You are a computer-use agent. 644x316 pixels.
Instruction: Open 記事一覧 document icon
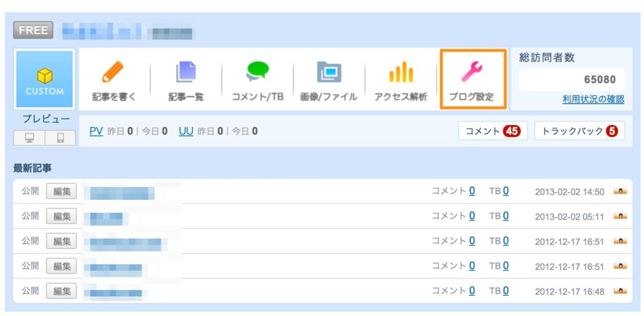tap(185, 72)
